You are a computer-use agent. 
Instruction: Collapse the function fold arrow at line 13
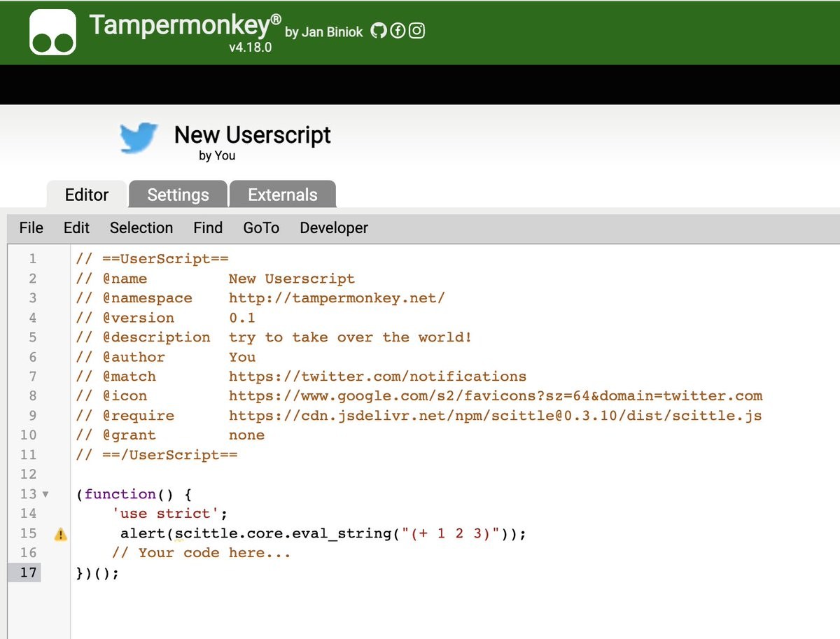pyautogui.click(x=46, y=494)
